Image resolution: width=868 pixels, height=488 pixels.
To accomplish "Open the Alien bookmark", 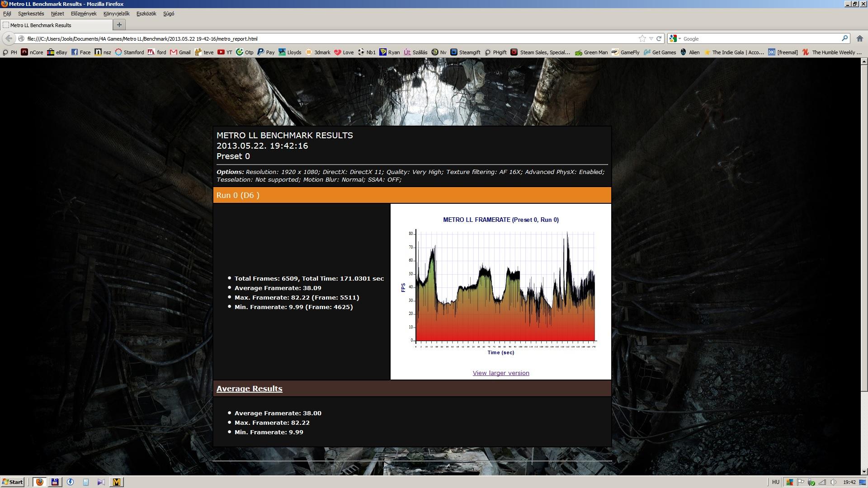I will 690,52.
